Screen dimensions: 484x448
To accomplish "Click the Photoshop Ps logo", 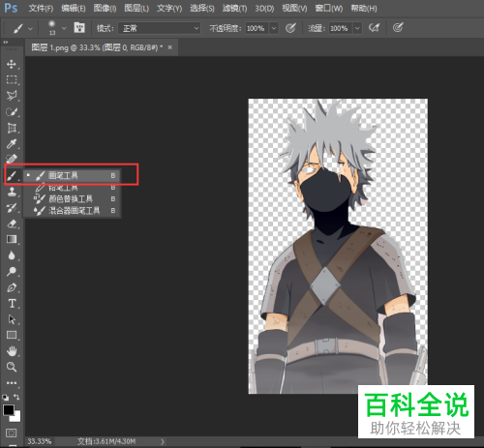I will tap(11, 8).
